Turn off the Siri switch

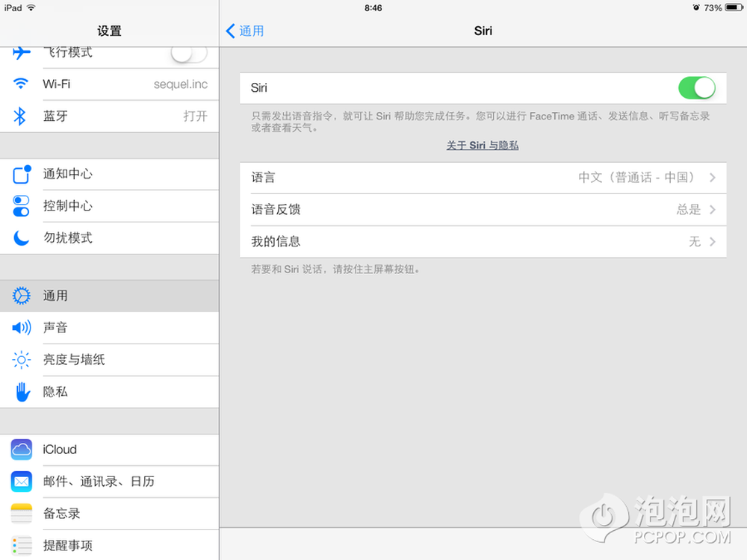(696, 87)
